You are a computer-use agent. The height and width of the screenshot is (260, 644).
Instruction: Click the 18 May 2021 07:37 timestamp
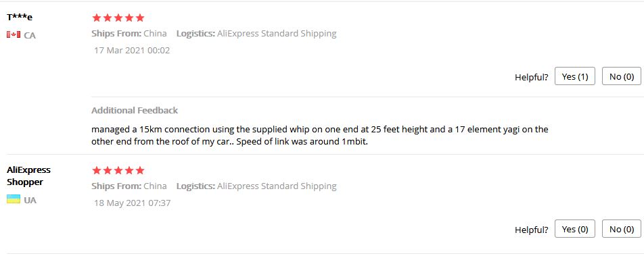click(x=133, y=203)
